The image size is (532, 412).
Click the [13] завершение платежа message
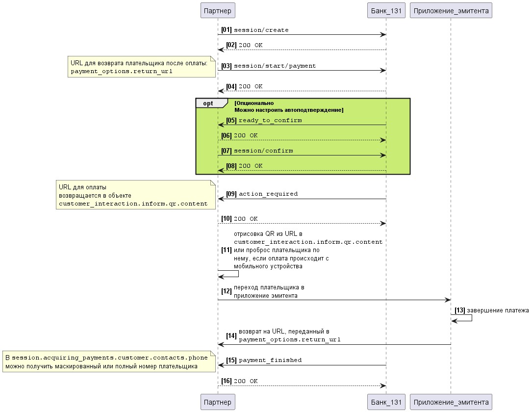pos(492,310)
